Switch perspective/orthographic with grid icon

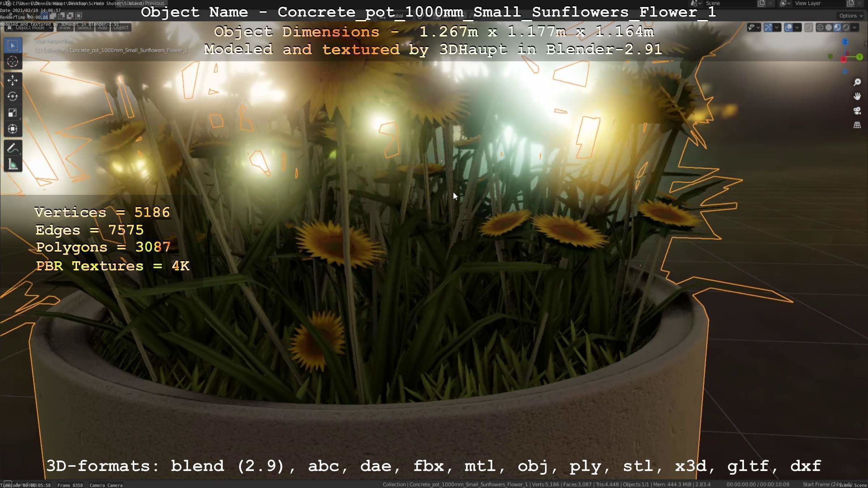[x=857, y=125]
